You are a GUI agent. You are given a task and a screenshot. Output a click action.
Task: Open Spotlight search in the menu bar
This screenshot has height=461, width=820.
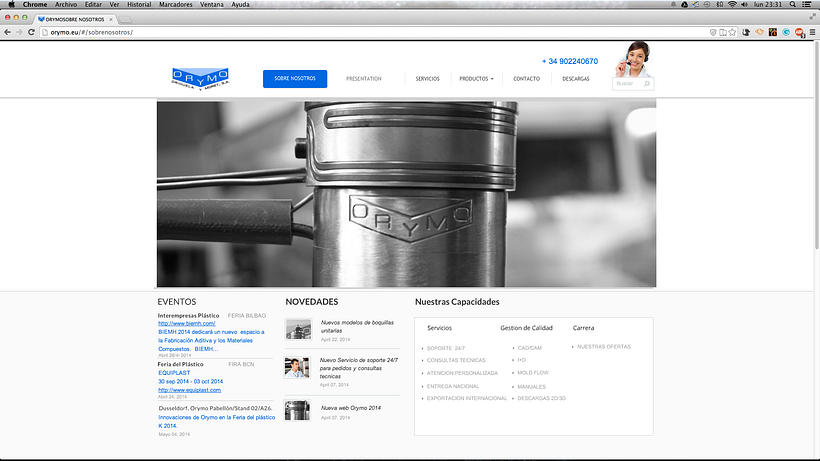(x=793, y=4)
